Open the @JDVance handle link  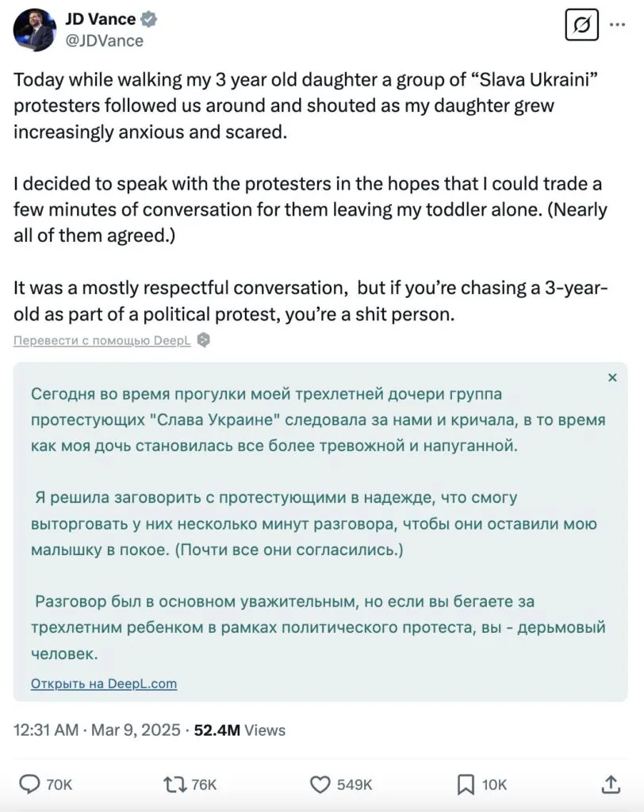pos(104,40)
